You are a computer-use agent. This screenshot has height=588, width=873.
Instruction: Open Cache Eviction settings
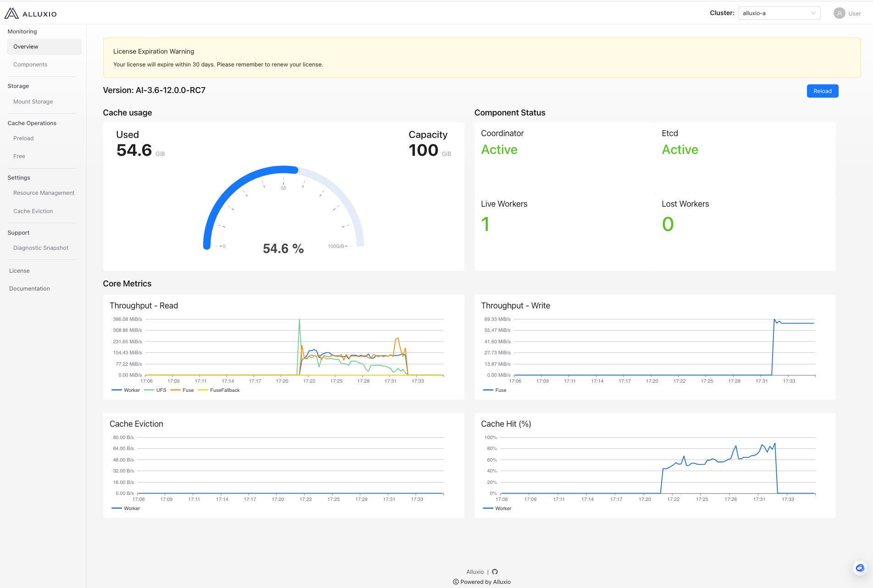(x=33, y=211)
